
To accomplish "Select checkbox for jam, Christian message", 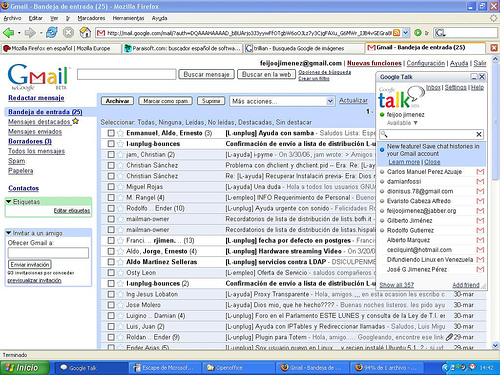I will click(x=111, y=155).
